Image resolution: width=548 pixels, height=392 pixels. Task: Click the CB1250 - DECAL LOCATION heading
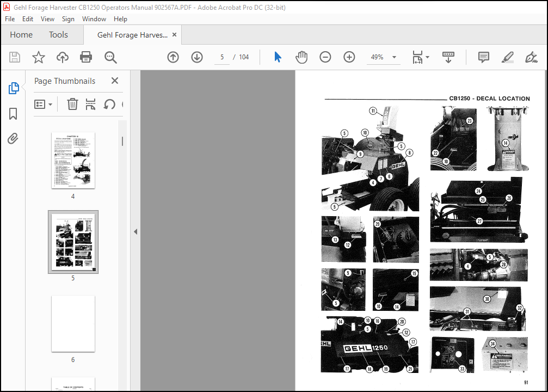point(489,99)
